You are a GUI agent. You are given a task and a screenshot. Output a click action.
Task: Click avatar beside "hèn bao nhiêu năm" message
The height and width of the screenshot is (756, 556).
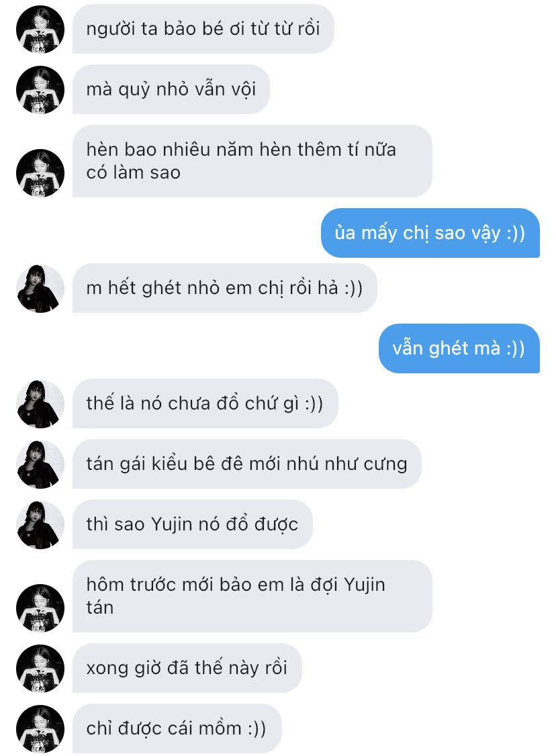click(40, 173)
